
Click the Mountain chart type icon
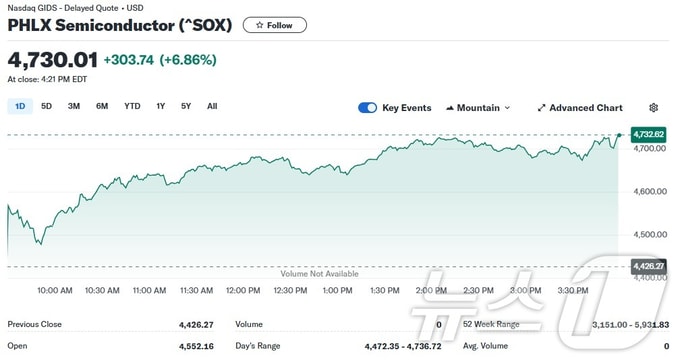coord(450,108)
